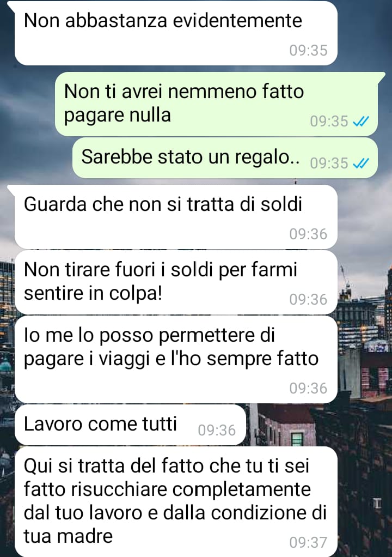Select the 'Io me lo posso permettere' message
The width and height of the screenshot is (392, 557).
pyautogui.click(x=176, y=360)
